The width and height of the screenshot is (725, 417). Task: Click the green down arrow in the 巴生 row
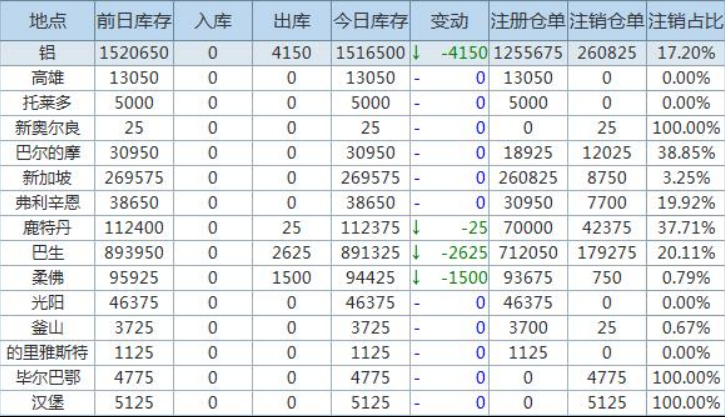point(416,252)
